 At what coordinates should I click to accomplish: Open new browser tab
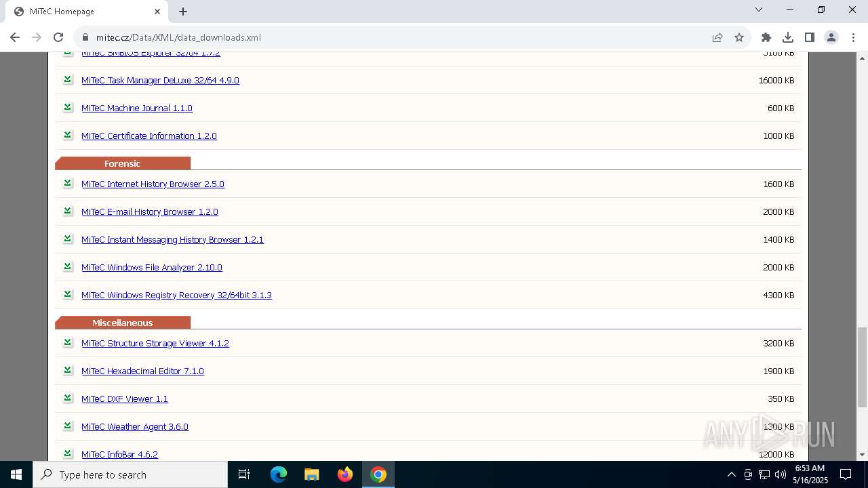pos(183,12)
